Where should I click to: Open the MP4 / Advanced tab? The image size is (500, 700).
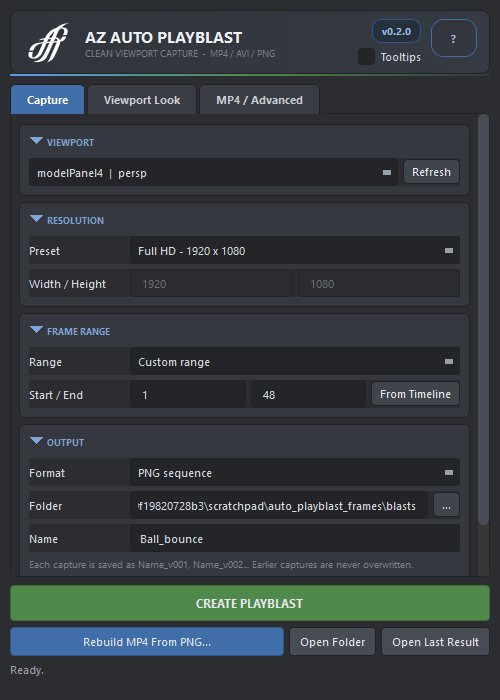pos(259,100)
